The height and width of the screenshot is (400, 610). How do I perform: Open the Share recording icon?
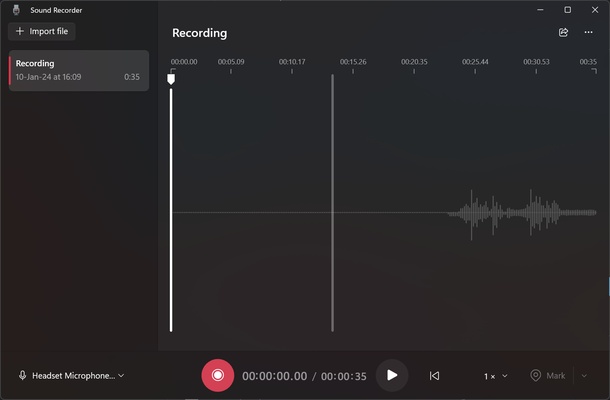click(x=563, y=32)
